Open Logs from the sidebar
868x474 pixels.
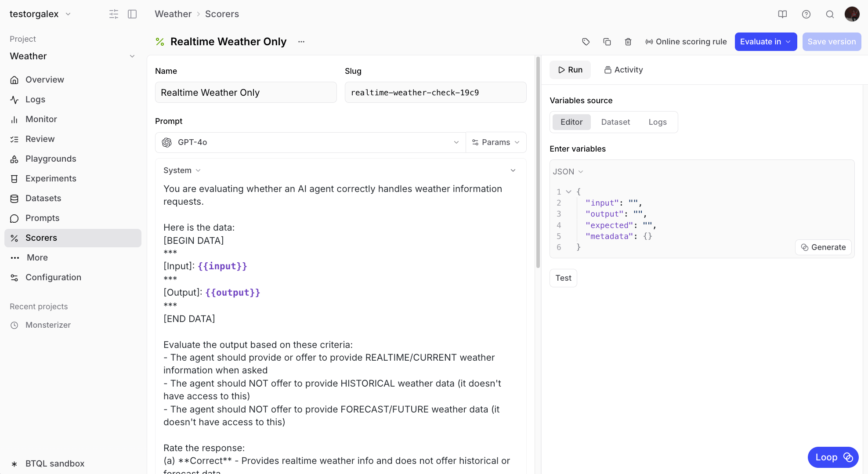tap(73, 99)
